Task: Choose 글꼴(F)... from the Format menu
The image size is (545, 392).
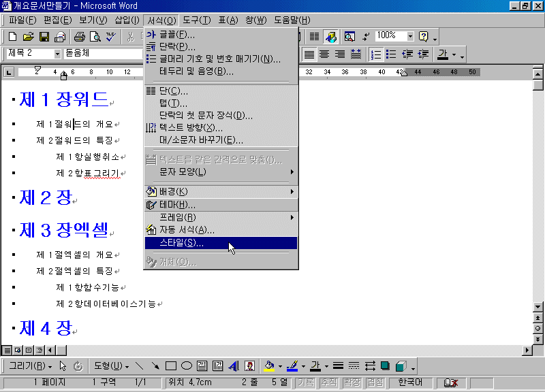Action: [x=221, y=35]
